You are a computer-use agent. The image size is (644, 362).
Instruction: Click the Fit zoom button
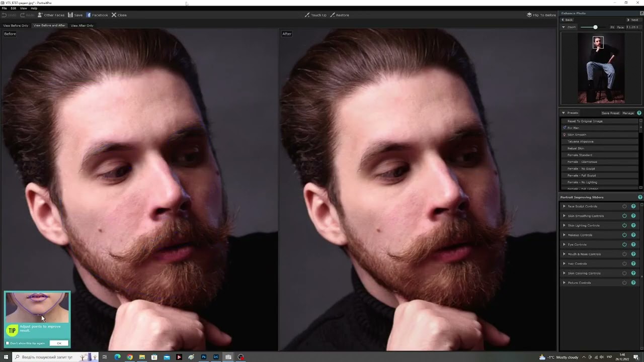[x=612, y=27]
